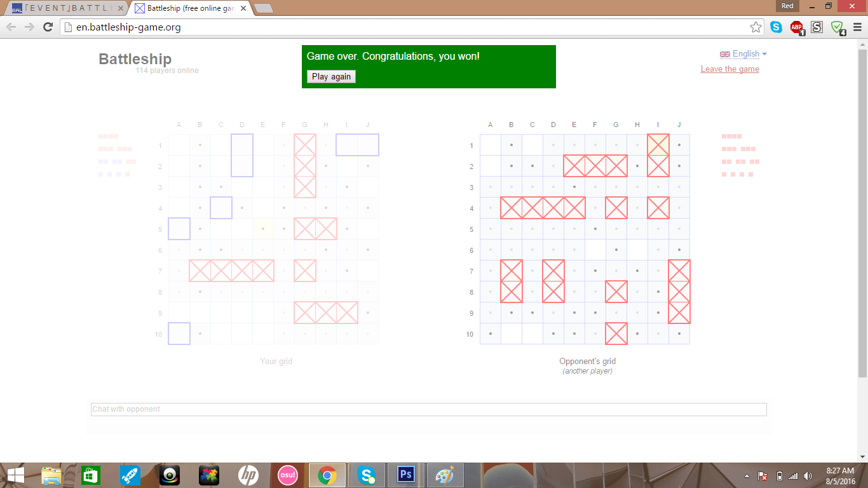Go forward in browser history
This screenshot has height=488, width=868.
pos(29,27)
